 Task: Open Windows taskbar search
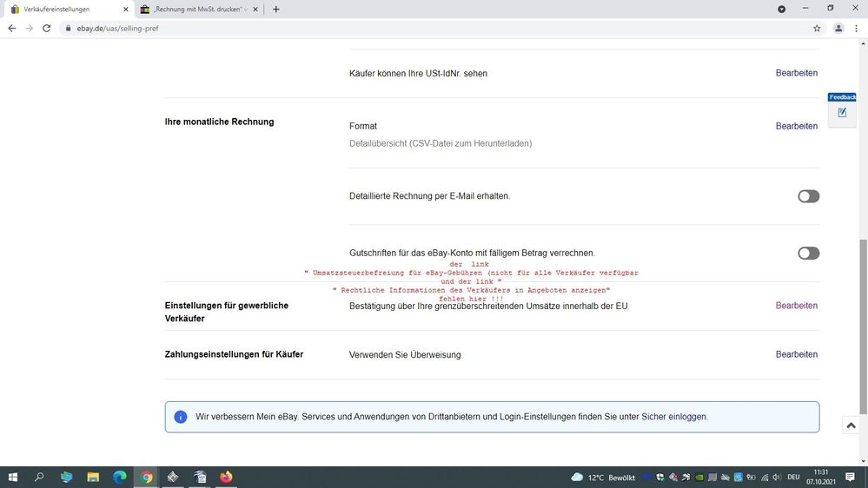click(39, 477)
